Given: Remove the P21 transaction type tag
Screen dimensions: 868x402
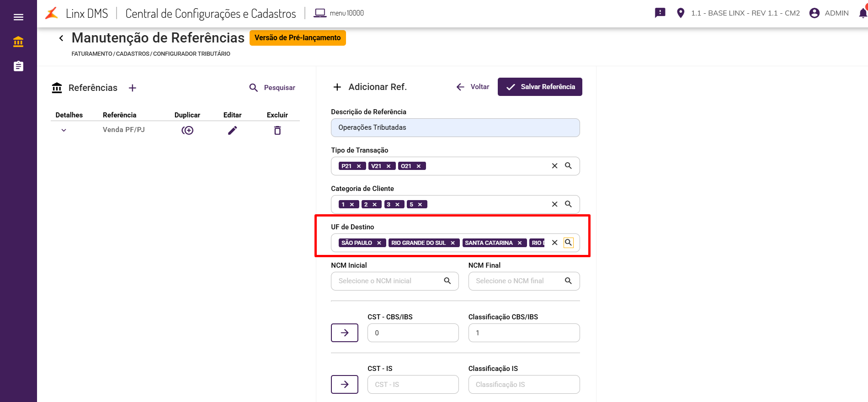Looking at the screenshot, I should pyautogui.click(x=359, y=166).
